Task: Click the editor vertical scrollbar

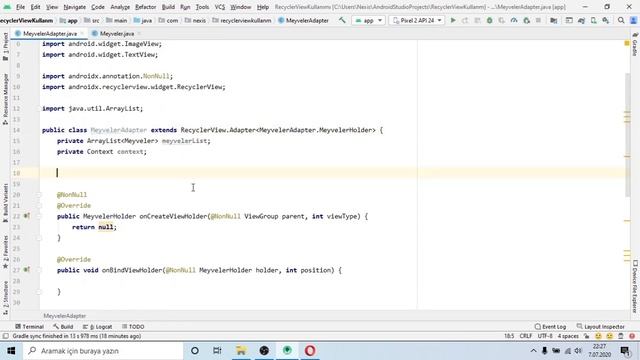Action: click(x=627, y=135)
